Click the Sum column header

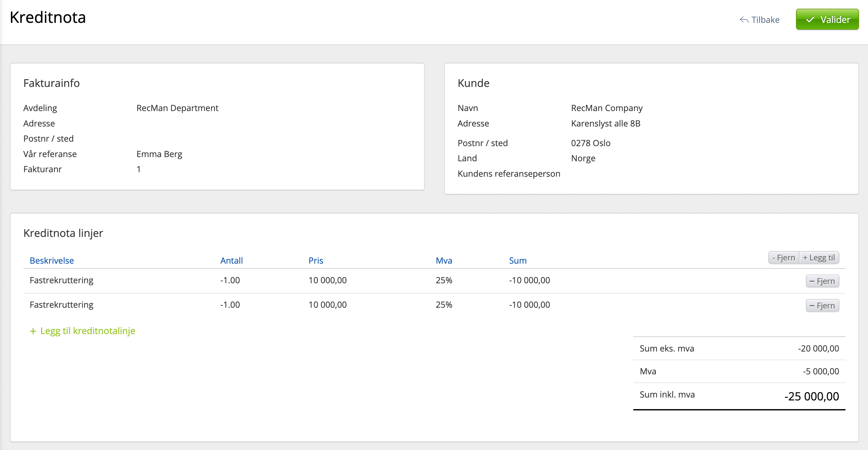point(517,260)
